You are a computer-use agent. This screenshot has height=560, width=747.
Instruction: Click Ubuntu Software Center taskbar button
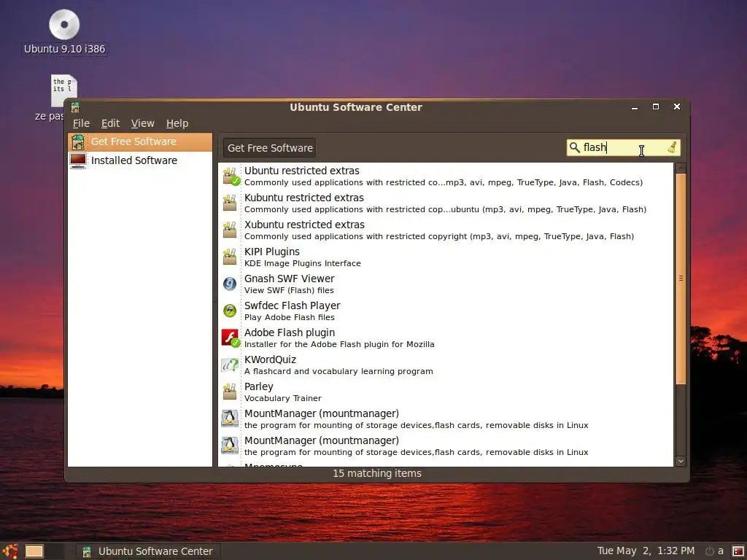click(147, 551)
